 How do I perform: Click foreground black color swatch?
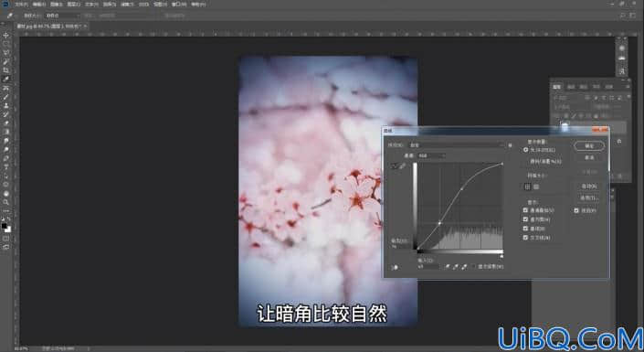[4, 226]
